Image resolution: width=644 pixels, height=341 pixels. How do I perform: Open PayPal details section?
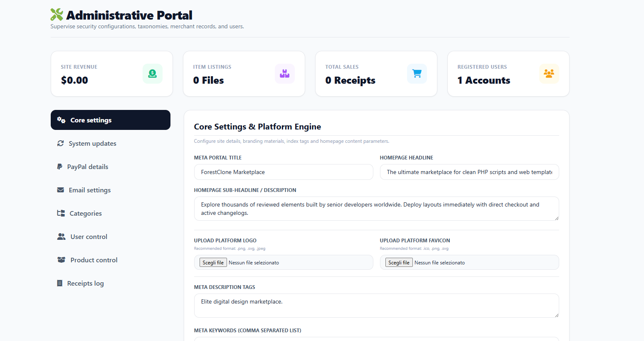point(111,167)
